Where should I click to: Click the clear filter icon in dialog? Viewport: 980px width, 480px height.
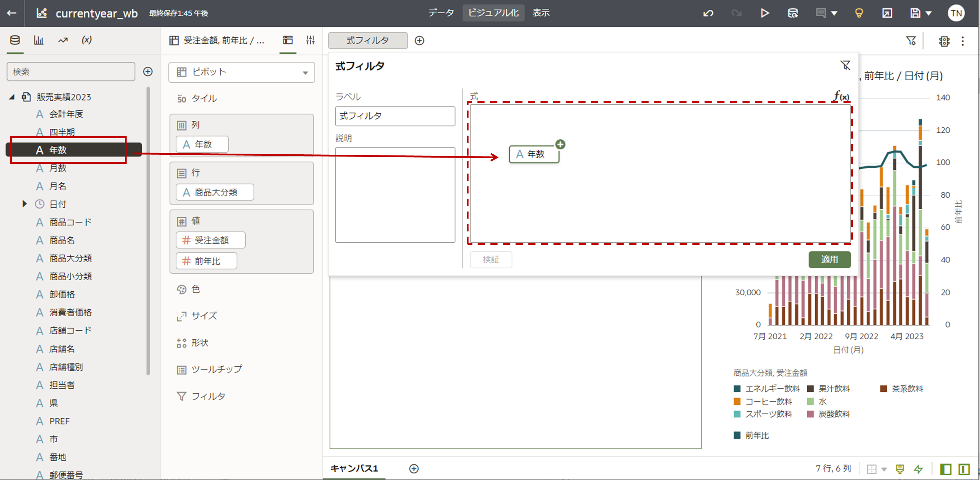tap(845, 65)
